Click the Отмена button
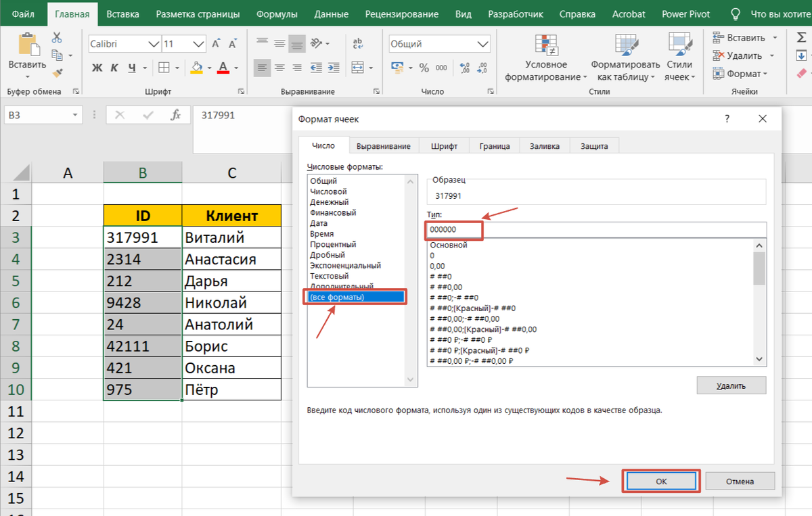 point(740,482)
